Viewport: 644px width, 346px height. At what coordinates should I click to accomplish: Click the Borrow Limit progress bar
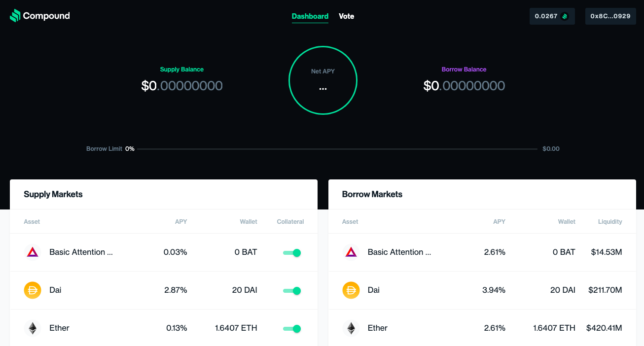click(x=337, y=149)
